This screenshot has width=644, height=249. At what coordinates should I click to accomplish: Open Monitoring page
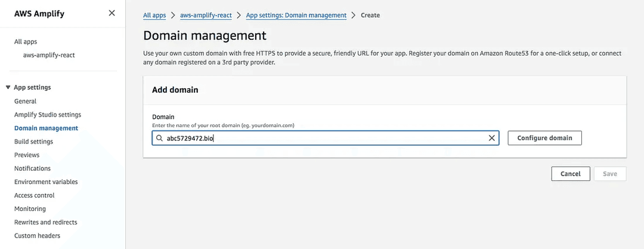coord(30,208)
